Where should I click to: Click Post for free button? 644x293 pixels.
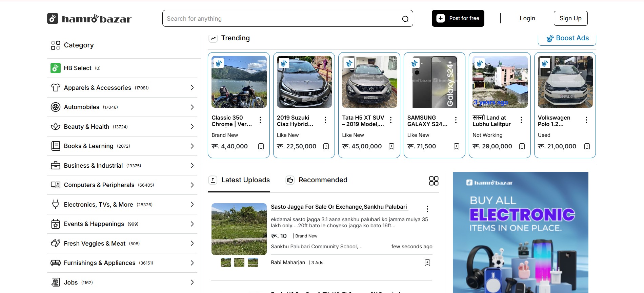click(458, 18)
